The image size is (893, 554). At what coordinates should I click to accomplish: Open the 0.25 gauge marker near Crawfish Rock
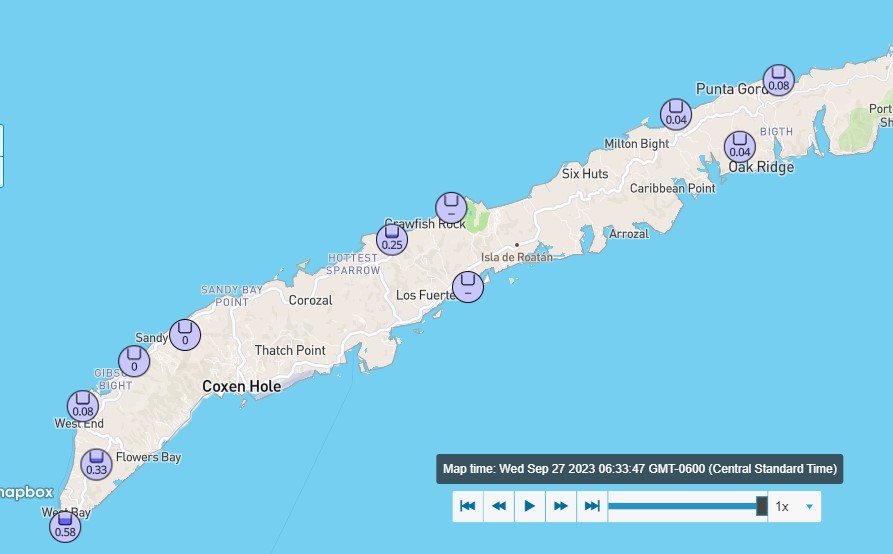pyautogui.click(x=392, y=239)
